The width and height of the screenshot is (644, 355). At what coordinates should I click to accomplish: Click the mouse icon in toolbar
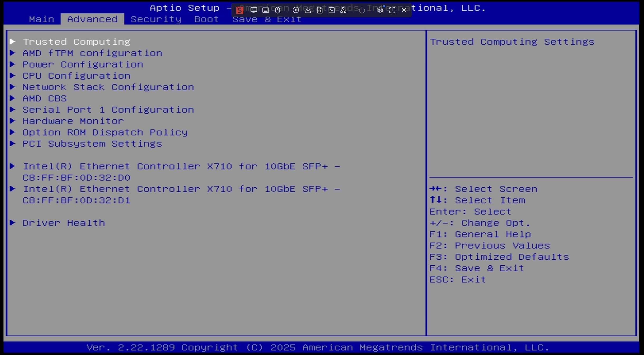(x=277, y=10)
